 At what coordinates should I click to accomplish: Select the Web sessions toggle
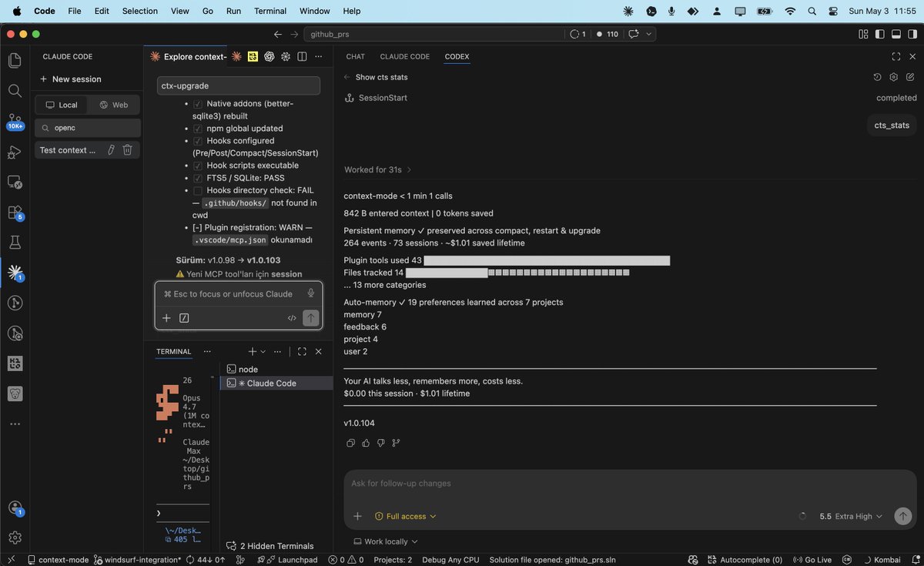(x=113, y=105)
